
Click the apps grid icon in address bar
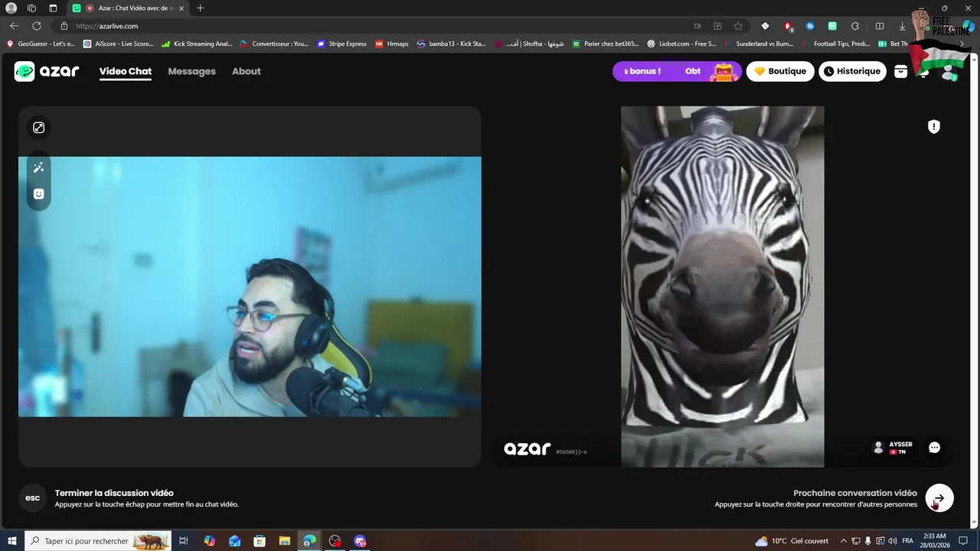click(x=717, y=26)
